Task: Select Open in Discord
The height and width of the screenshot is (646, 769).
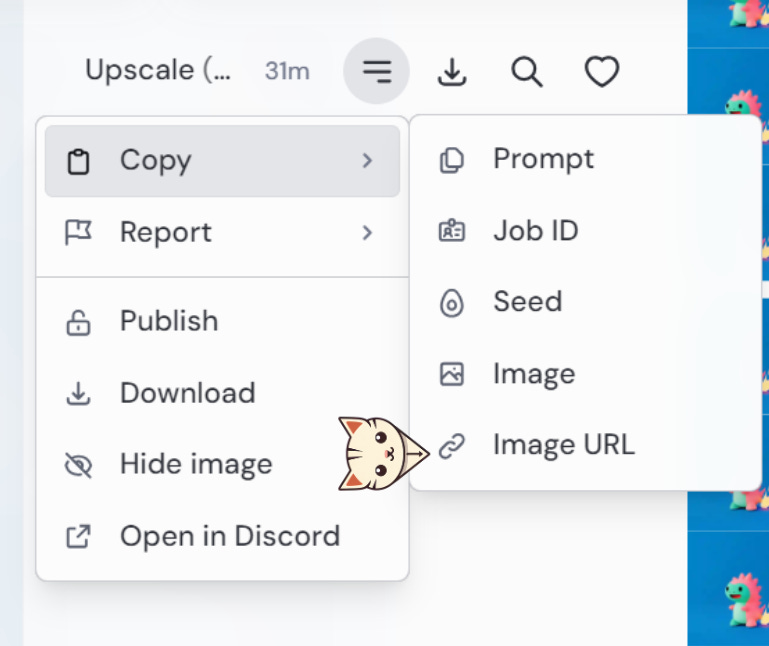Action: (x=222, y=536)
